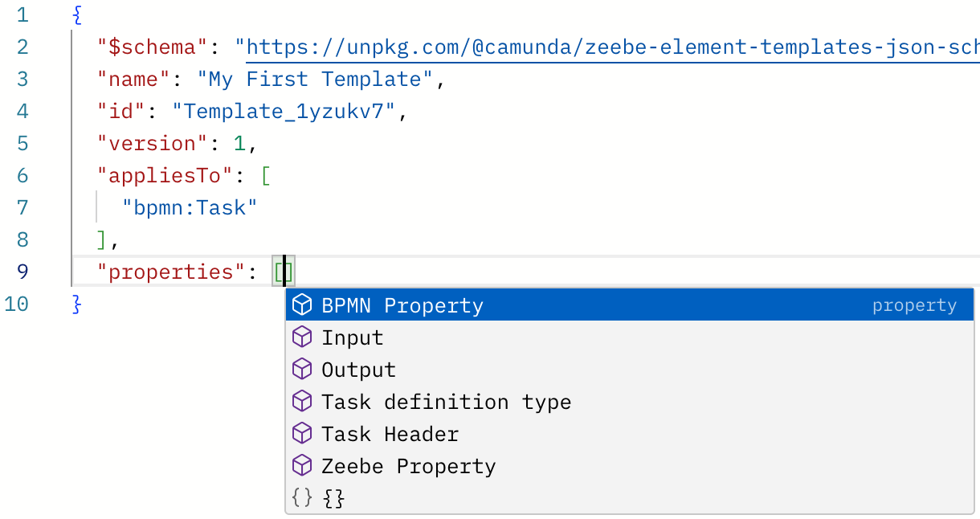Choose the Input completion entry

[352, 337]
